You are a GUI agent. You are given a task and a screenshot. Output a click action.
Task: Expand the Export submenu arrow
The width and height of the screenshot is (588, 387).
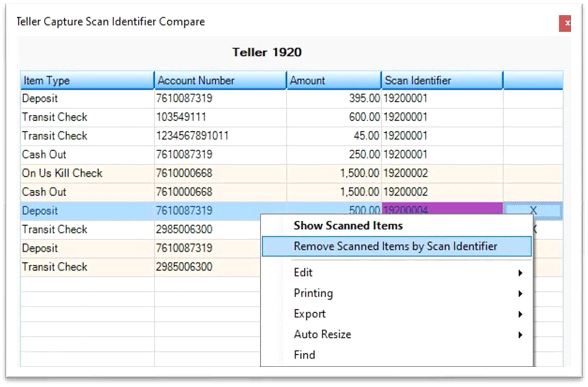[x=520, y=314]
